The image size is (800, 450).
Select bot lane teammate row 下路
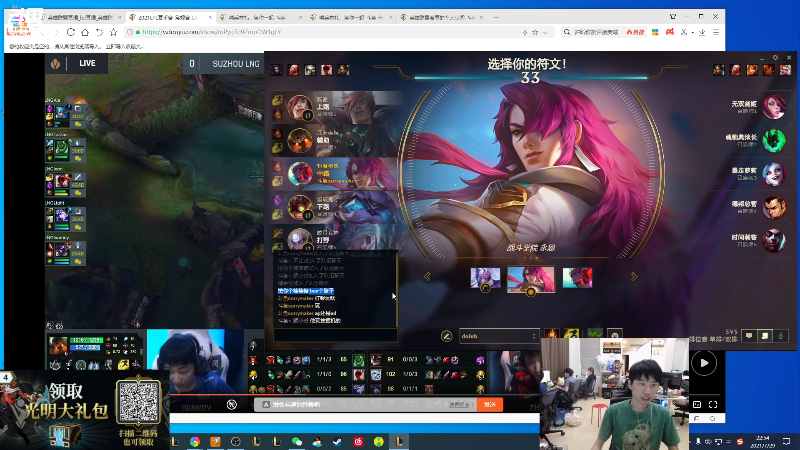click(337, 207)
